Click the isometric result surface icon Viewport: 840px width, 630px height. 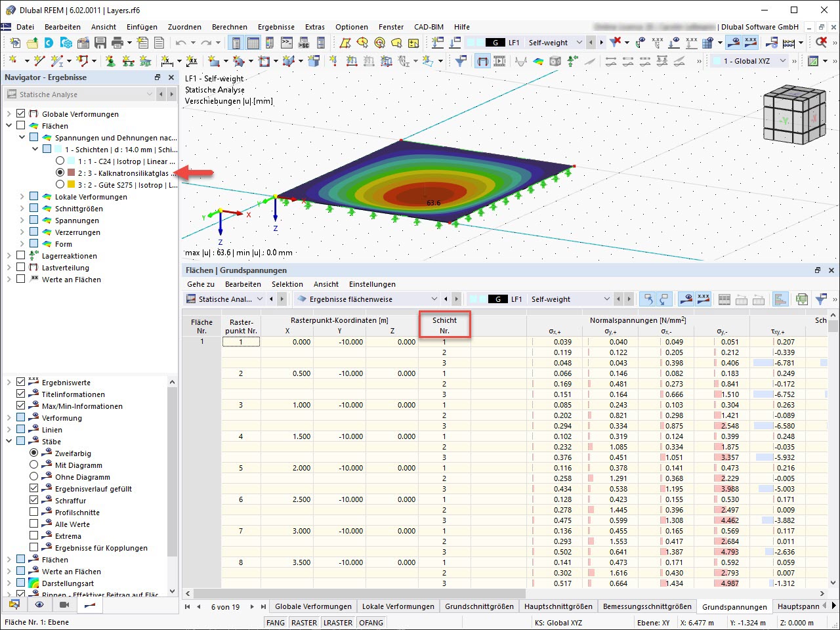538,61
